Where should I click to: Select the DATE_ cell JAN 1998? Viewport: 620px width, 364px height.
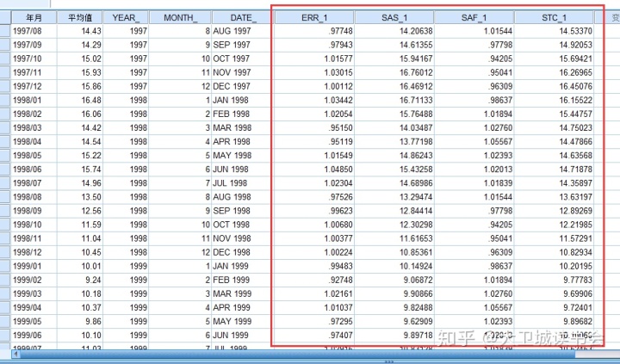click(x=243, y=101)
